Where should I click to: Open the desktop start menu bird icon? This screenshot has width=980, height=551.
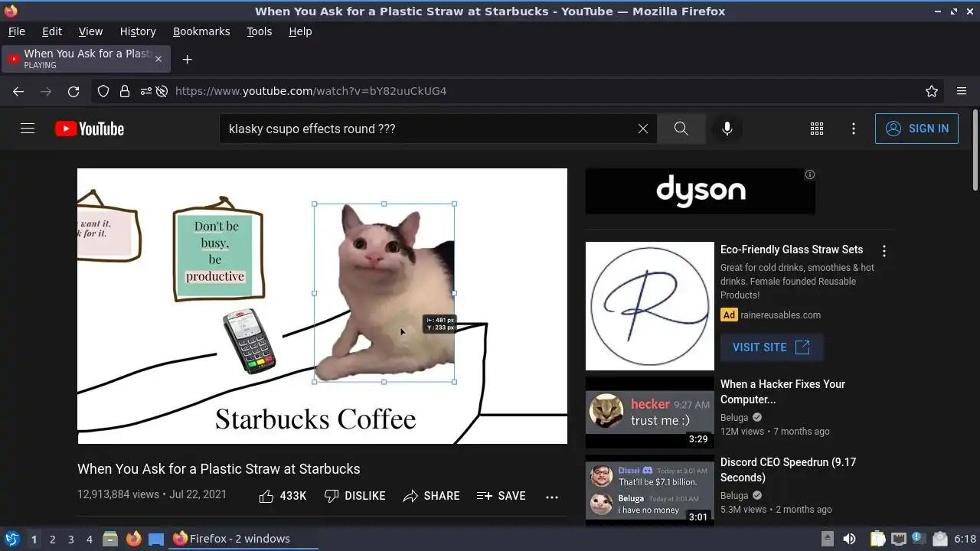tap(11, 539)
